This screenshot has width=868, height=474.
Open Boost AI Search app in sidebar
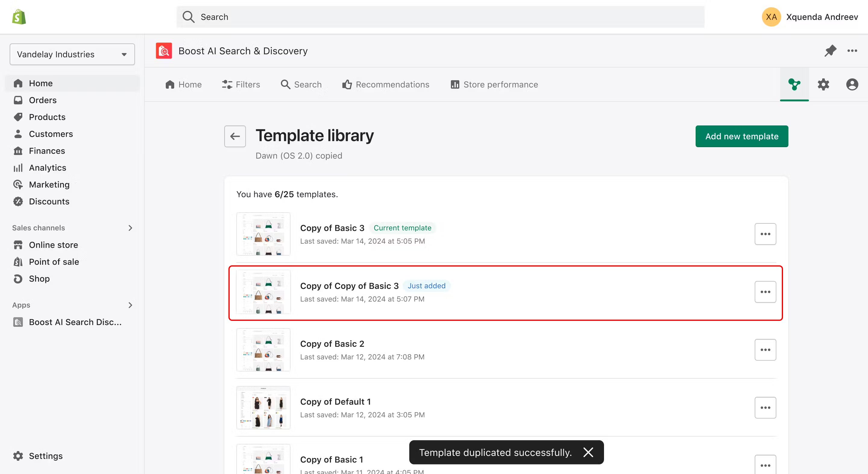click(x=75, y=322)
